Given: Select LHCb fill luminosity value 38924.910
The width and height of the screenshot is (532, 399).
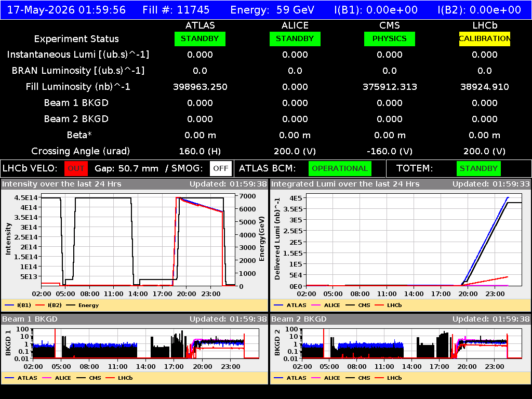Looking at the screenshot, I should pyautogui.click(x=485, y=87).
